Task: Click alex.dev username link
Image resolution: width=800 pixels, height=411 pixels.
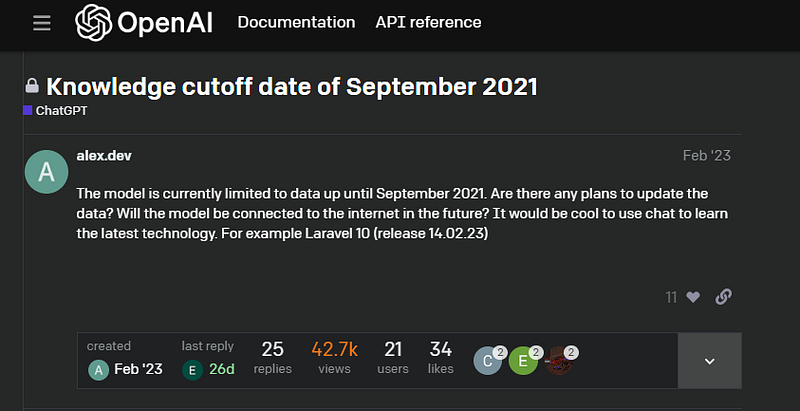Action: pyautogui.click(x=105, y=155)
